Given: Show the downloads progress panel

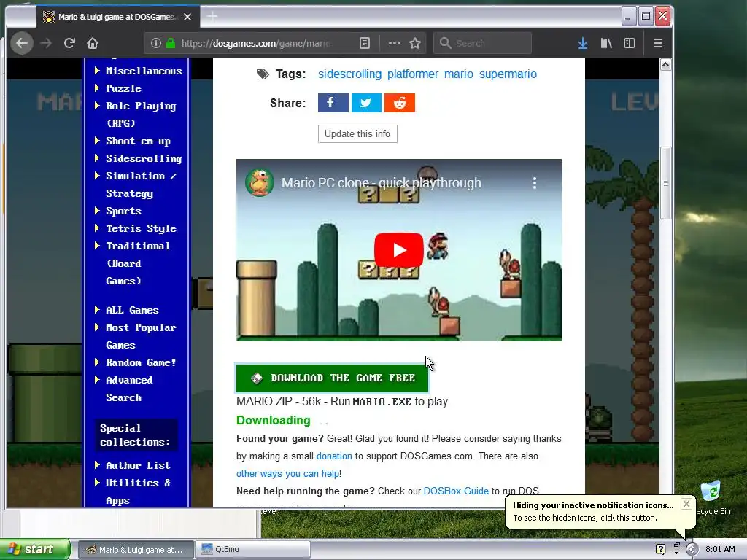Looking at the screenshot, I should coord(582,43).
